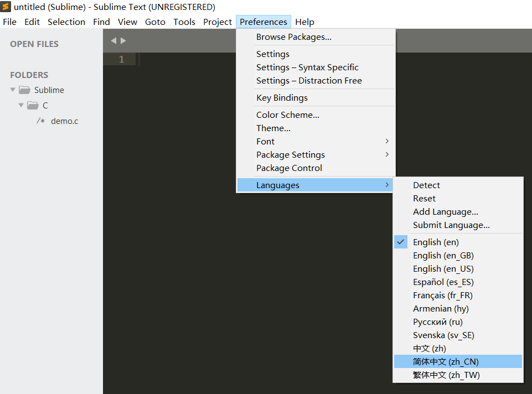532x394 pixels.
Task: Open the Help menu
Action: pos(304,22)
